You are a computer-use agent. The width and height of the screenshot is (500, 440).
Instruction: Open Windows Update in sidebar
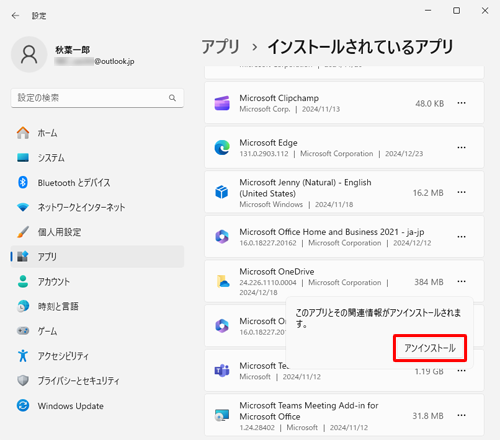[x=97, y=406]
